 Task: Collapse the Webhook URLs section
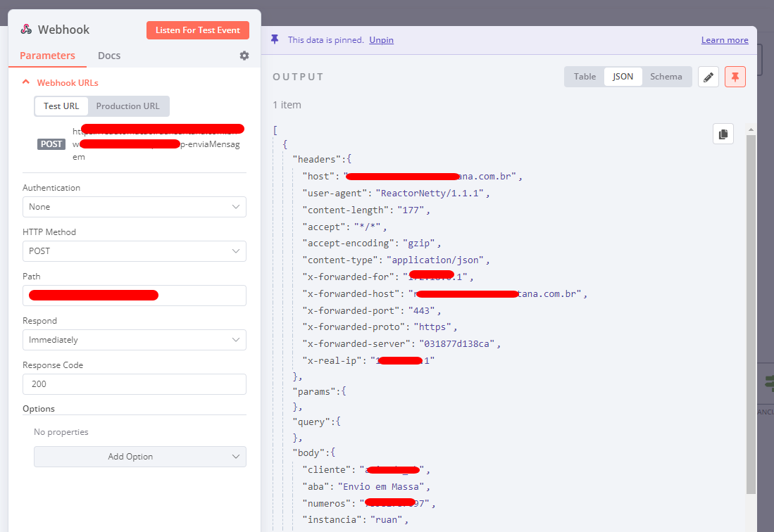pos(26,82)
